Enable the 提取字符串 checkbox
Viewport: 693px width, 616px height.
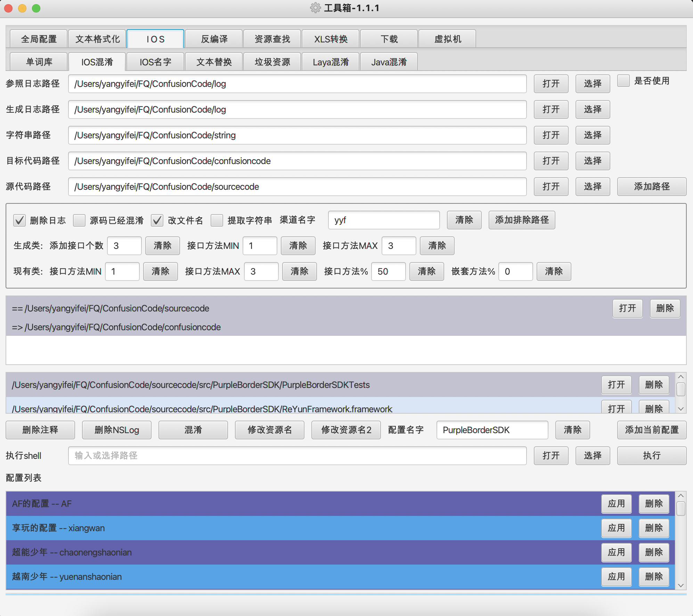(217, 220)
